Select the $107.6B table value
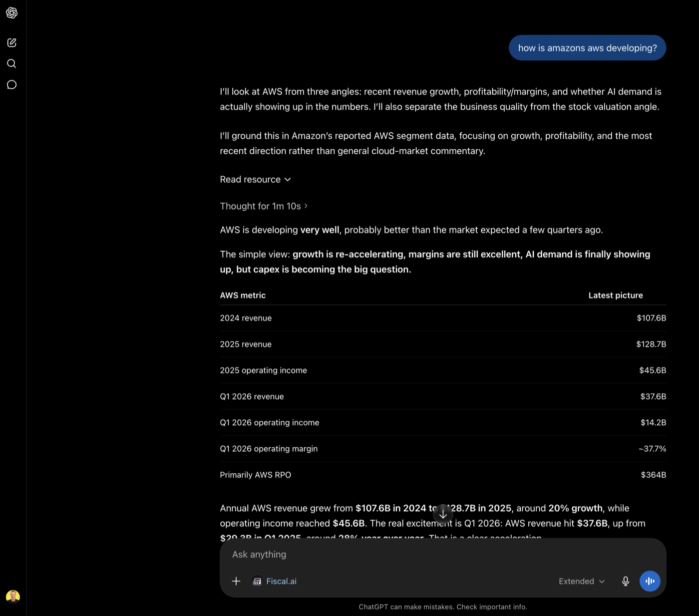Viewport: 699px width, 616px height. (x=651, y=318)
